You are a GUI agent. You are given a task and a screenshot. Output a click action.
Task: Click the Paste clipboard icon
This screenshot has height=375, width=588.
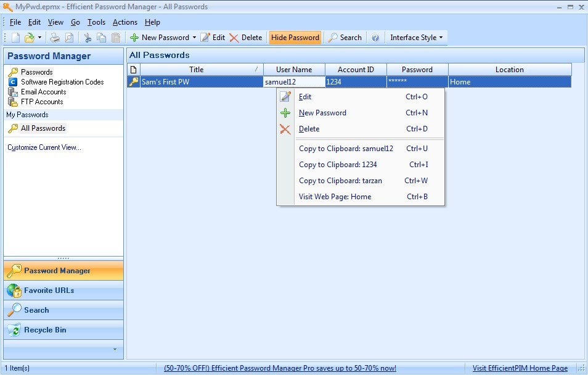(116, 38)
